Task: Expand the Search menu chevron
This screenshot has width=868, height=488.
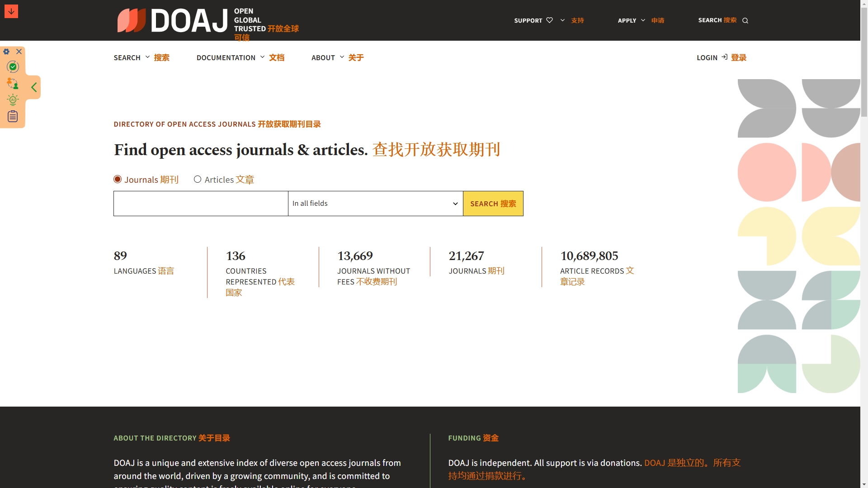Action: [147, 57]
